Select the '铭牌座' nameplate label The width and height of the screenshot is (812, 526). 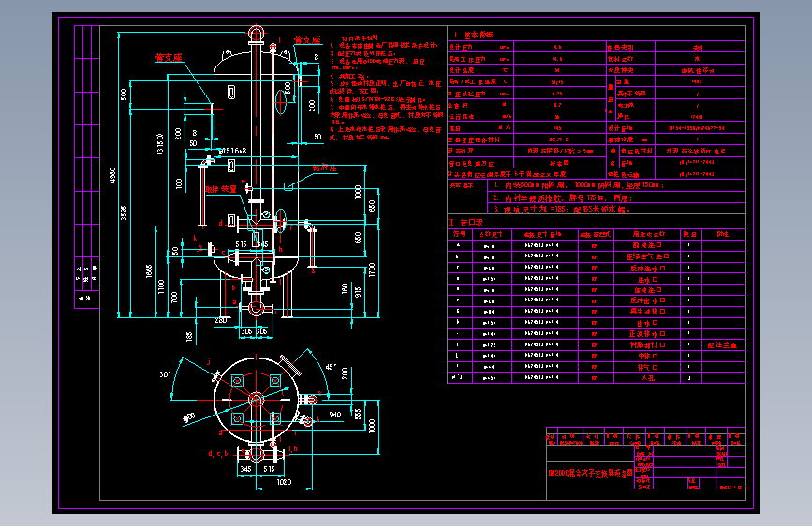tap(325, 168)
